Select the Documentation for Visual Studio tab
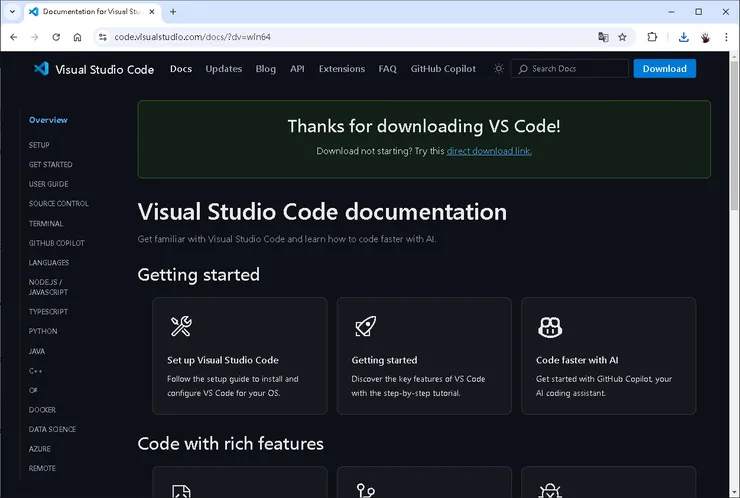 pos(92,12)
